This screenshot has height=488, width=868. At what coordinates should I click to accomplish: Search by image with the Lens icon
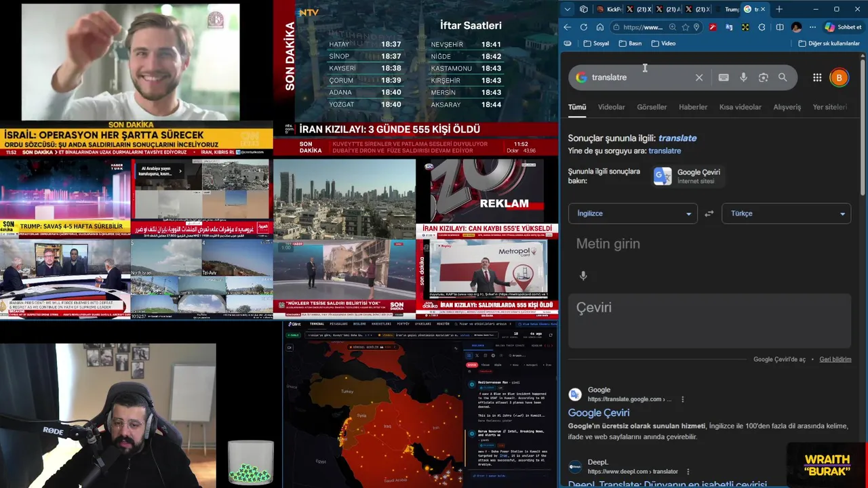[763, 77]
